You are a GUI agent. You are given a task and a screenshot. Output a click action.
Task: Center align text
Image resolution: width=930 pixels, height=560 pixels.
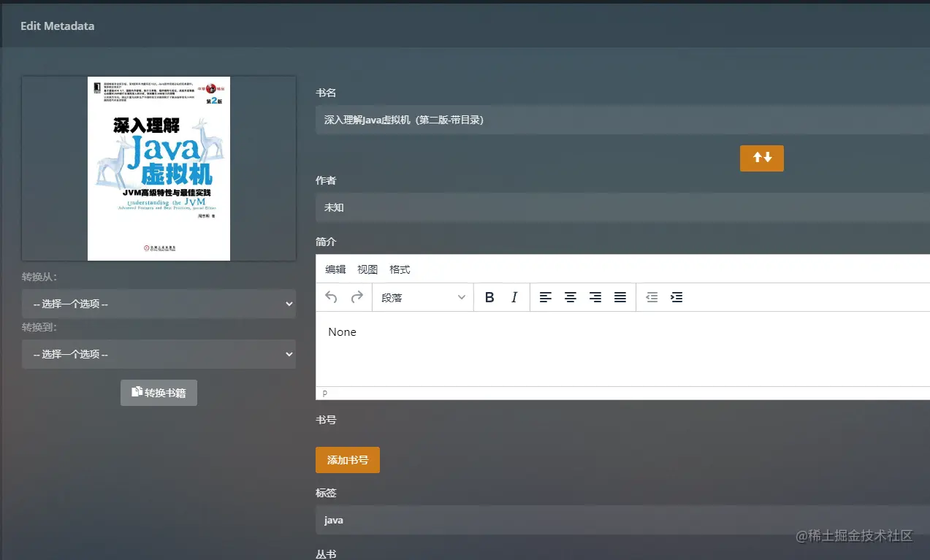571,297
